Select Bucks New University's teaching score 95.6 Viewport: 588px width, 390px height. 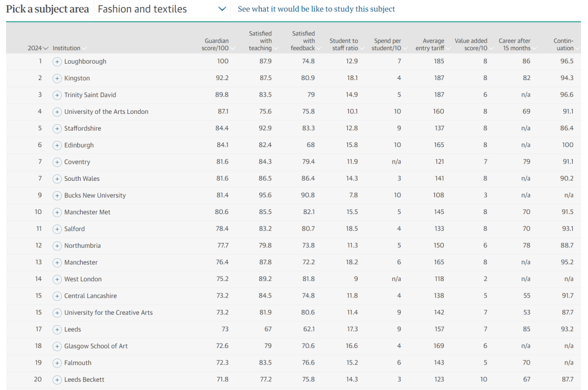click(x=265, y=195)
